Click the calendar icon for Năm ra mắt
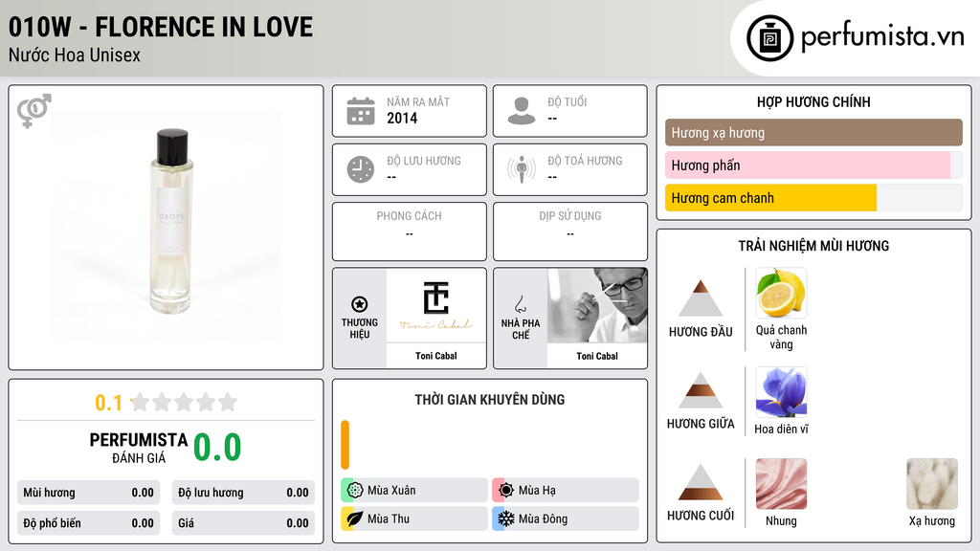 pos(361,111)
